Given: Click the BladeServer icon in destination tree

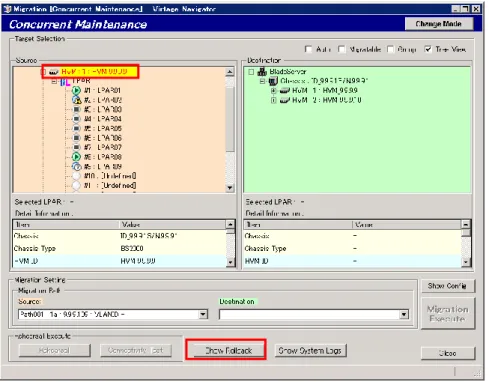Looking at the screenshot, I should point(262,71).
